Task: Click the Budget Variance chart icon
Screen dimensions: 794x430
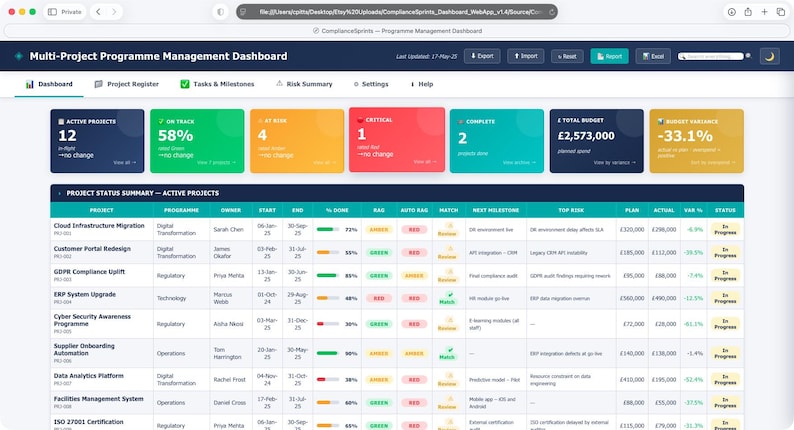Action: click(x=660, y=122)
